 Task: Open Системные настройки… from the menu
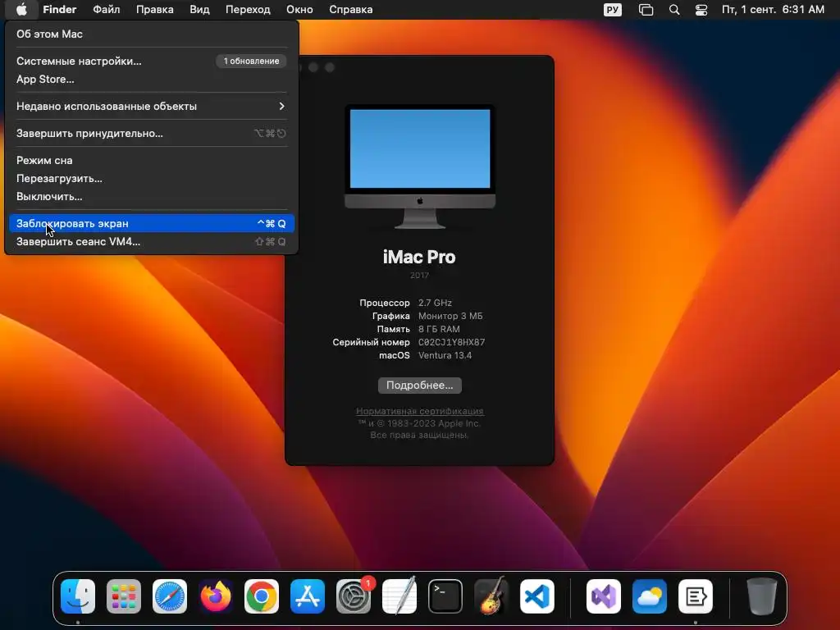pyautogui.click(x=152, y=61)
